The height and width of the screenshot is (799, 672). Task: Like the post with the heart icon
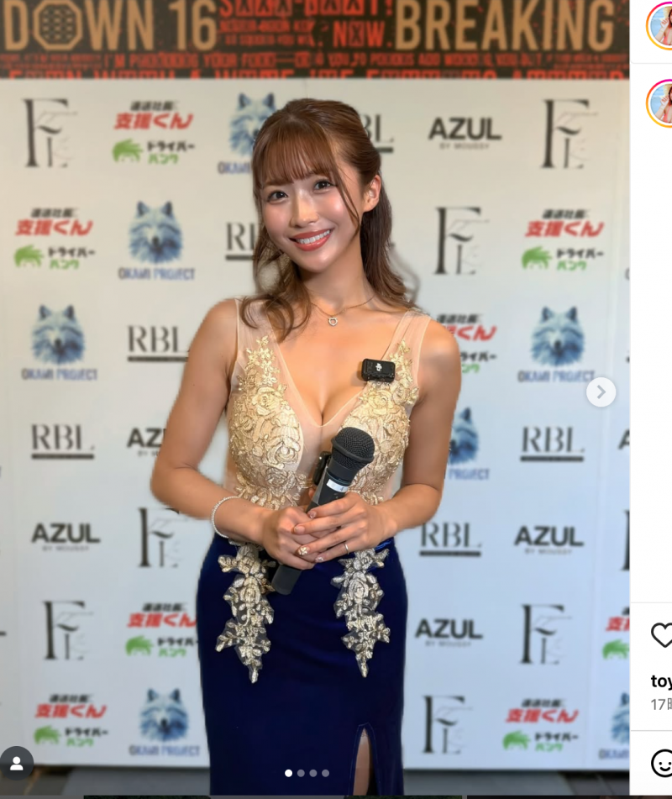(x=662, y=635)
